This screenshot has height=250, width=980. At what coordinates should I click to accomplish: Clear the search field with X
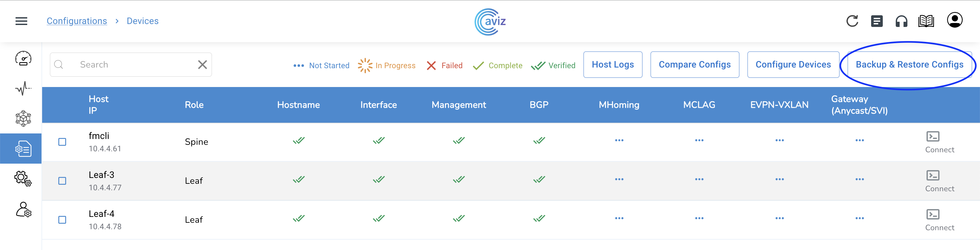pos(203,65)
